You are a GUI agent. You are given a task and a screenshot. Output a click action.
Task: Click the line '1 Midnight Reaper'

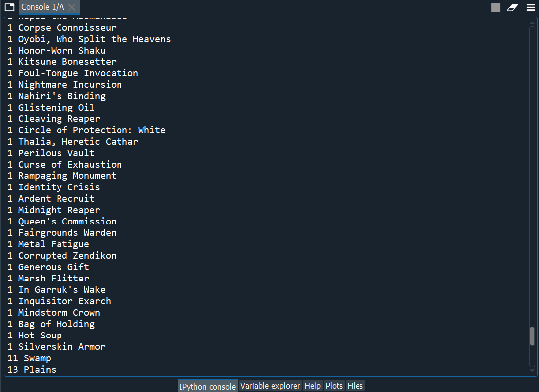tap(54, 210)
